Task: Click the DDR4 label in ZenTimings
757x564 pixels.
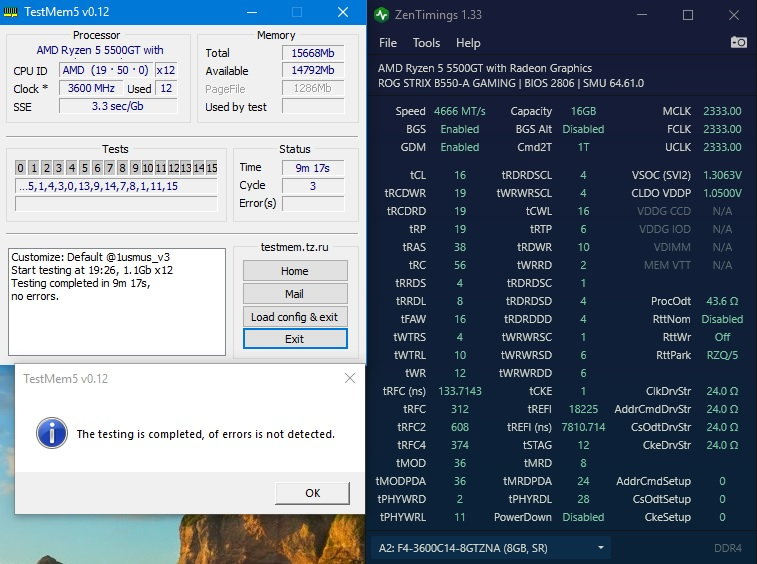Action: point(728,548)
